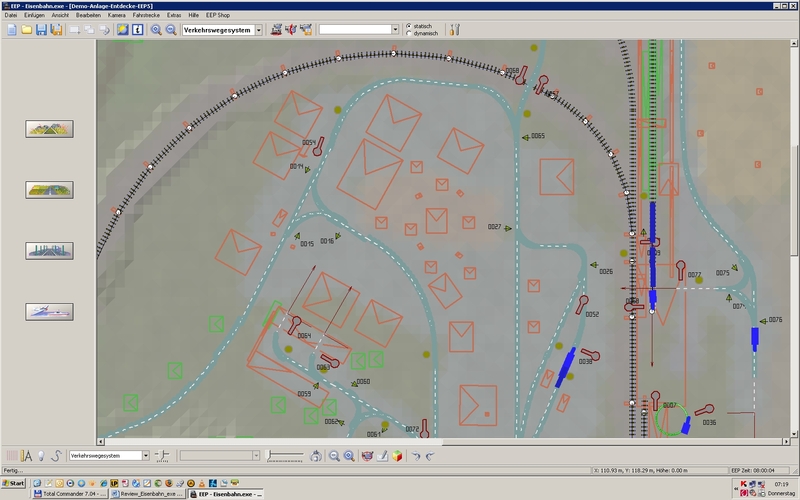800x500 pixels.
Task: Click the Windows Start button
Action: point(14,483)
